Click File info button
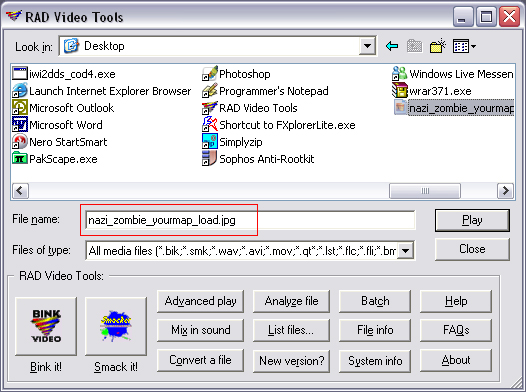This screenshot has width=526, height=392. coord(375,330)
